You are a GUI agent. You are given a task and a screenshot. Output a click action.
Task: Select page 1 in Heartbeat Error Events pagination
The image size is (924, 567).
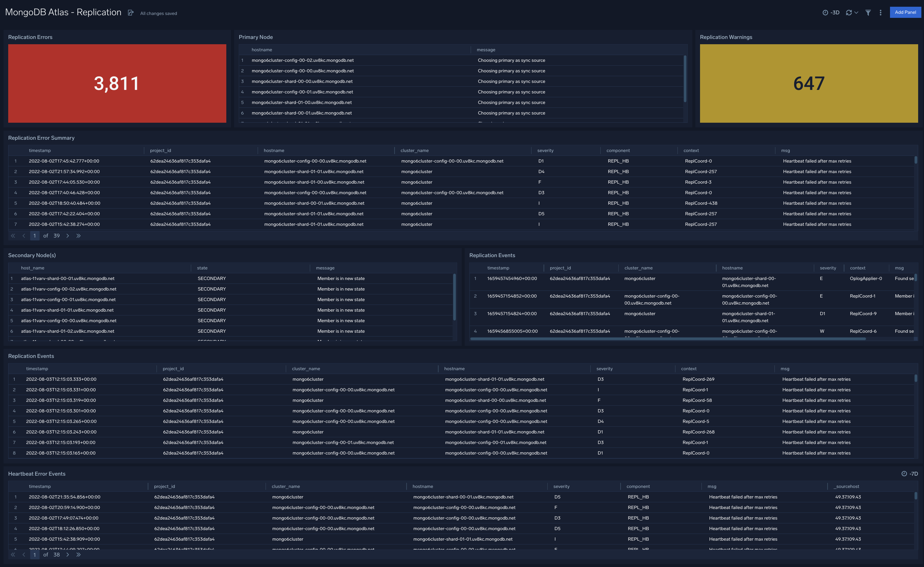click(x=35, y=554)
